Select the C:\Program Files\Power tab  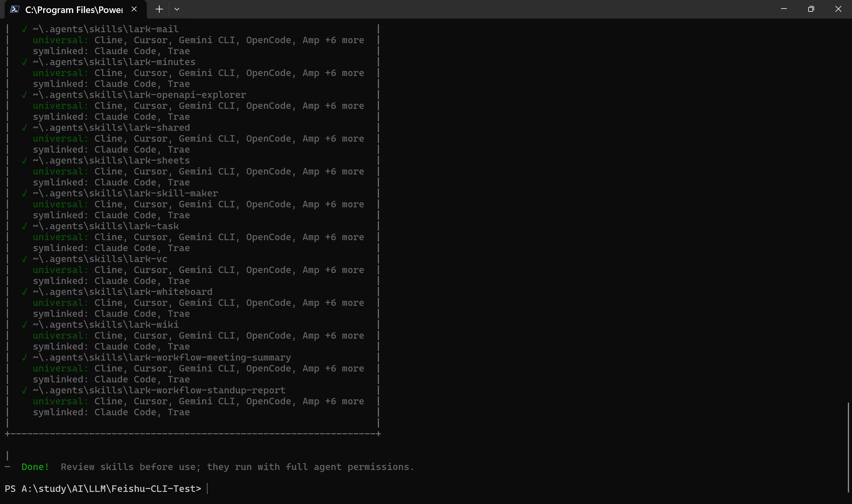pos(75,9)
